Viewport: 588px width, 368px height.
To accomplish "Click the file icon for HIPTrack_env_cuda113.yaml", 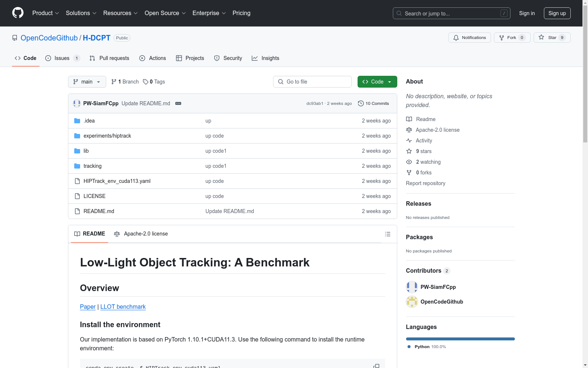I will (x=77, y=181).
